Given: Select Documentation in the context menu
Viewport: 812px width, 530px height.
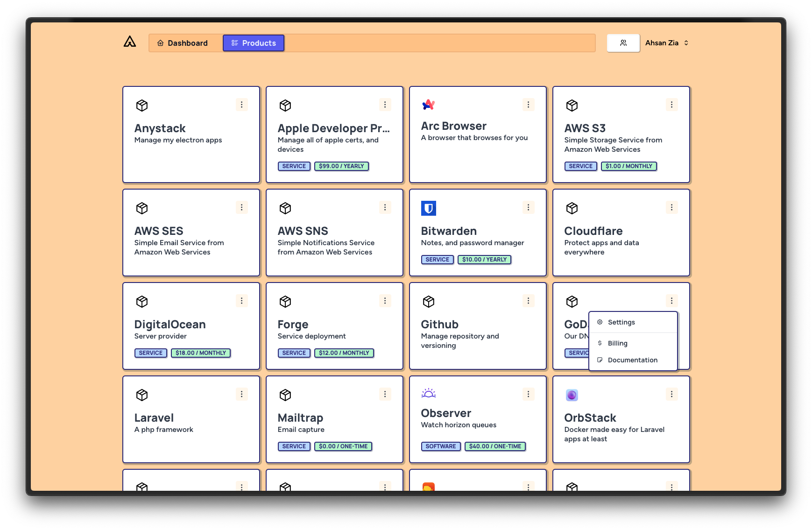Looking at the screenshot, I should pyautogui.click(x=633, y=360).
